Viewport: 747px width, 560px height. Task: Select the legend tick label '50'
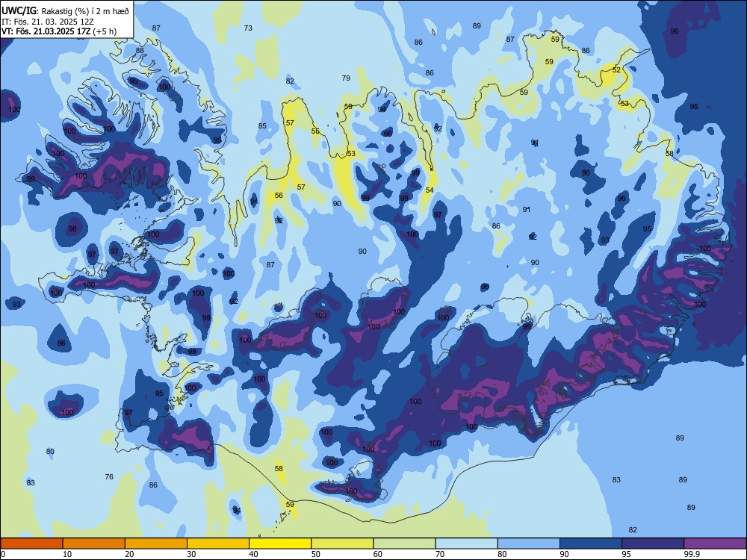(x=316, y=554)
